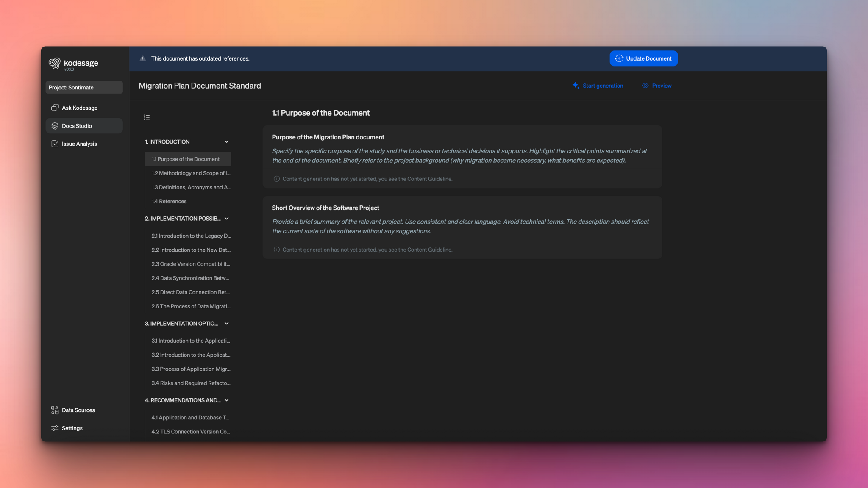The image size is (868, 488).
Task: Click the Project: Sontimate selector
Action: 84,88
